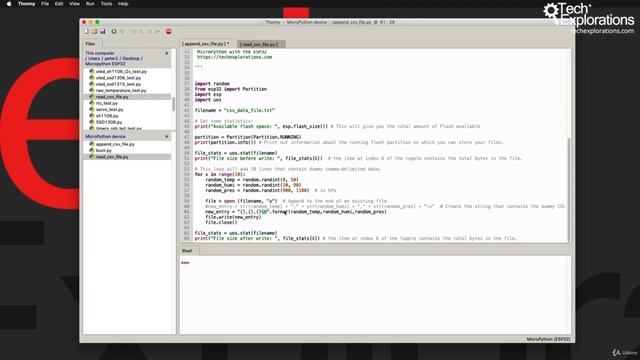Open the Apple menu

point(9,4)
